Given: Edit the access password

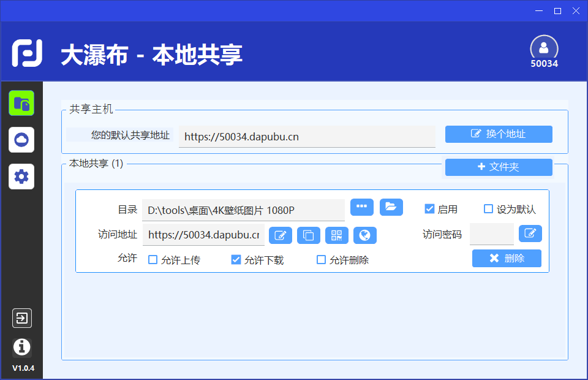Looking at the screenshot, I should point(530,234).
